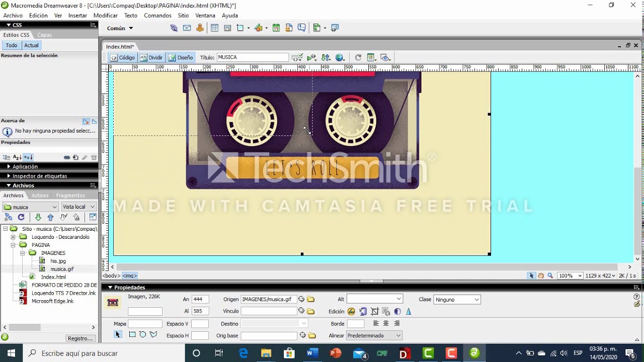The width and height of the screenshot is (644, 362).
Task: Select the Index.html file in tree
Action: 53,277
